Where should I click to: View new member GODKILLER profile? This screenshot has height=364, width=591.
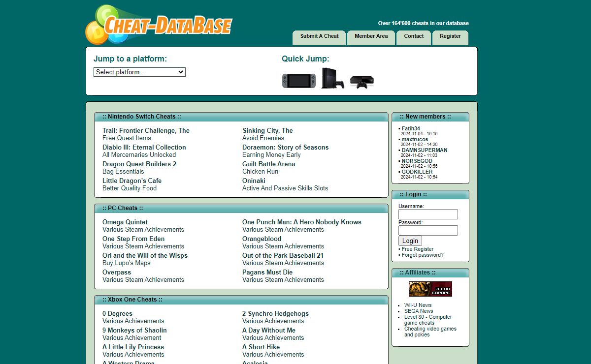tap(417, 172)
